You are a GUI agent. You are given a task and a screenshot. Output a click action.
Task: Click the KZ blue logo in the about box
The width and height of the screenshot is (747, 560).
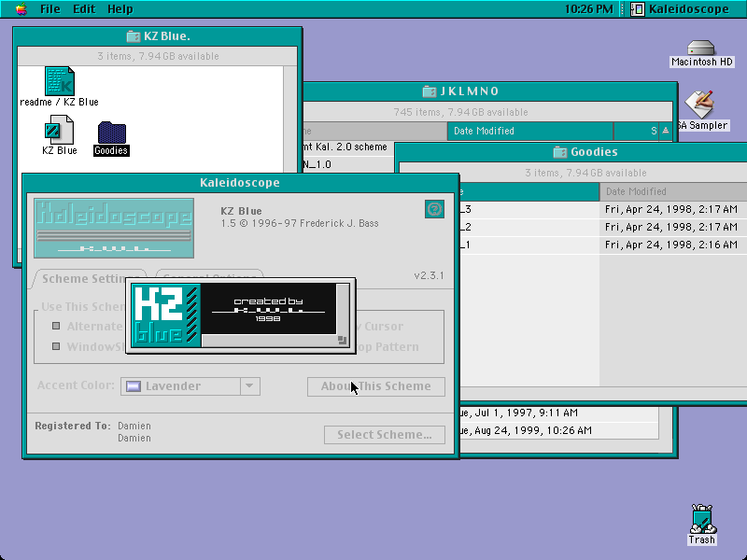pyautogui.click(x=166, y=315)
